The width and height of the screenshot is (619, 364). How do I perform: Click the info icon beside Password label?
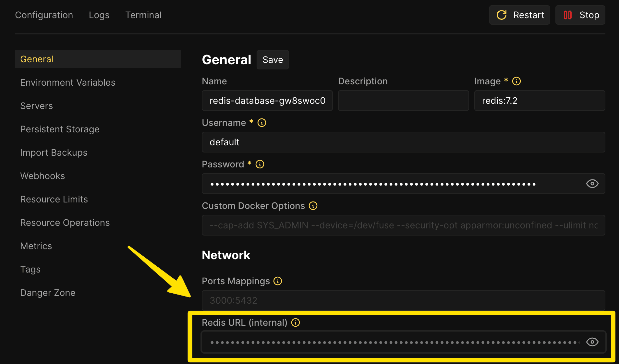pos(260,164)
